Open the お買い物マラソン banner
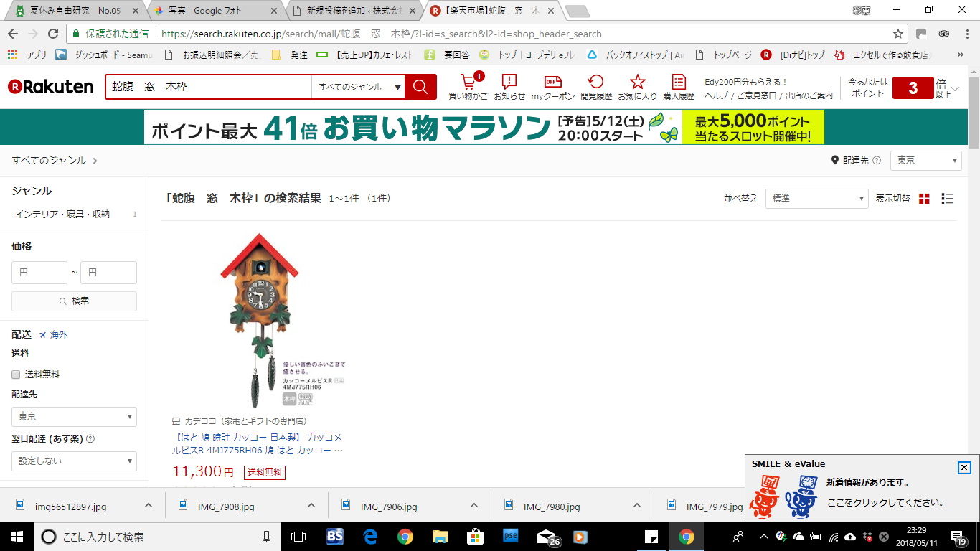 point(484,127)
